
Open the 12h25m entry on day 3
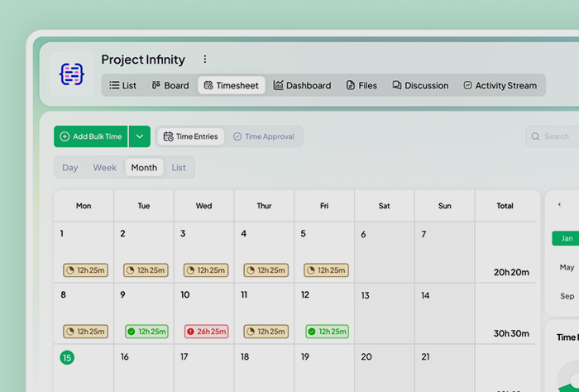point(206,270)
